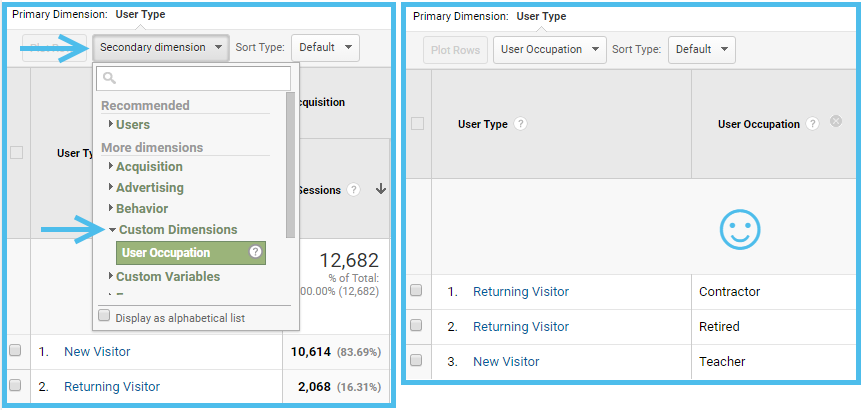
Task: Toggle Display as alphabetical list checkbox
Action: [105, 317]
